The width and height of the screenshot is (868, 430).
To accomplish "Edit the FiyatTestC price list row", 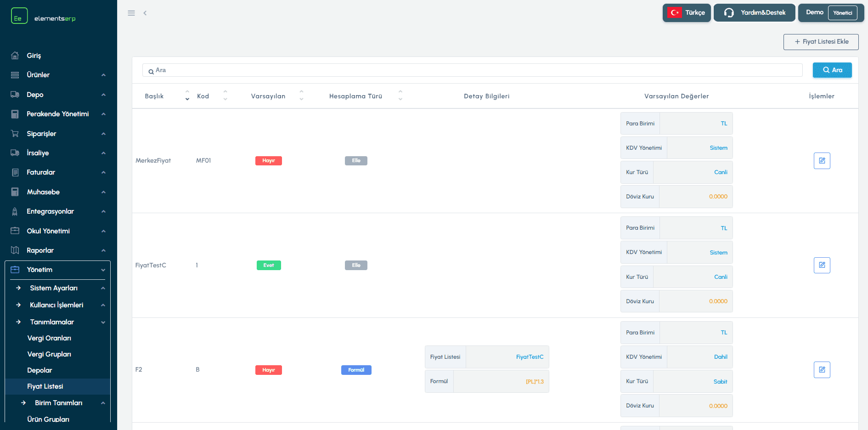I will point(822,265).
